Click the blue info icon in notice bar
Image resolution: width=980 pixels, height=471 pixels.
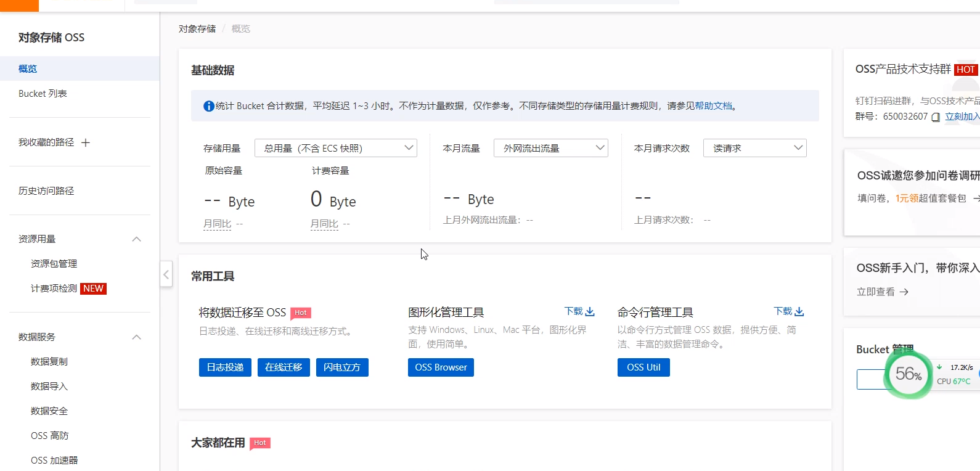click(209, 106)
